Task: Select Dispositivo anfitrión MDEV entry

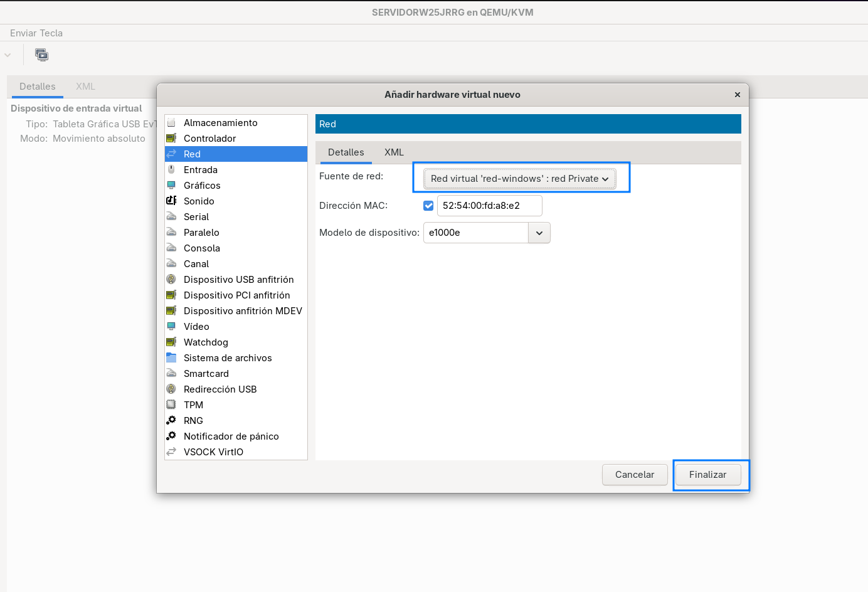Action: point(236,311)
